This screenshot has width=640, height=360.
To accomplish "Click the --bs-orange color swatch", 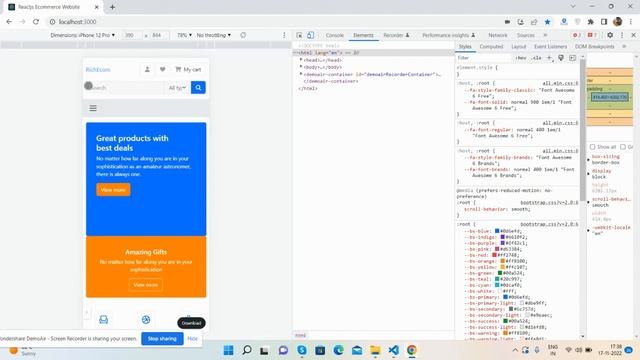I will pos(503,261).
